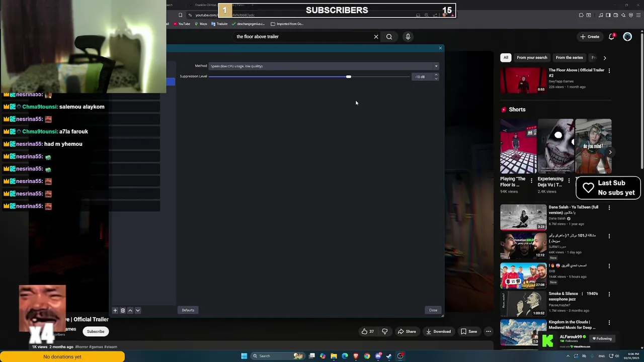Like the video with thumbs up button
This screenshot has width=644, height=362.
(x=368, y=331)
